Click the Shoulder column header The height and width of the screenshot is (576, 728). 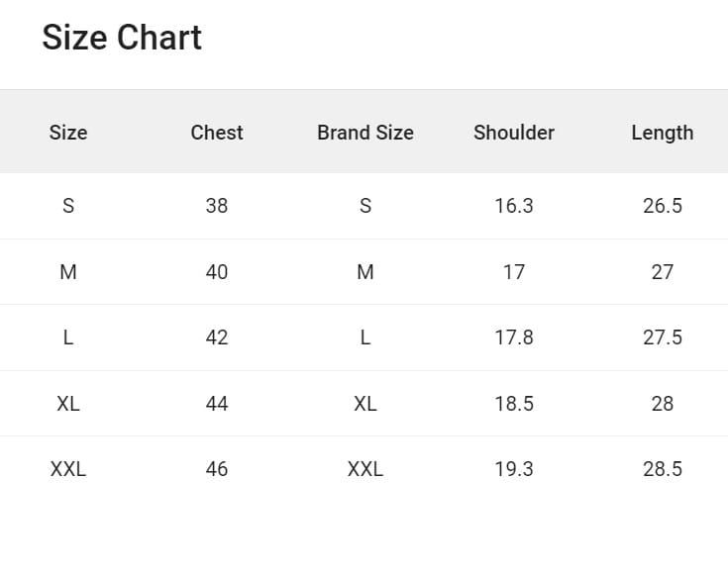coord(514,133)
